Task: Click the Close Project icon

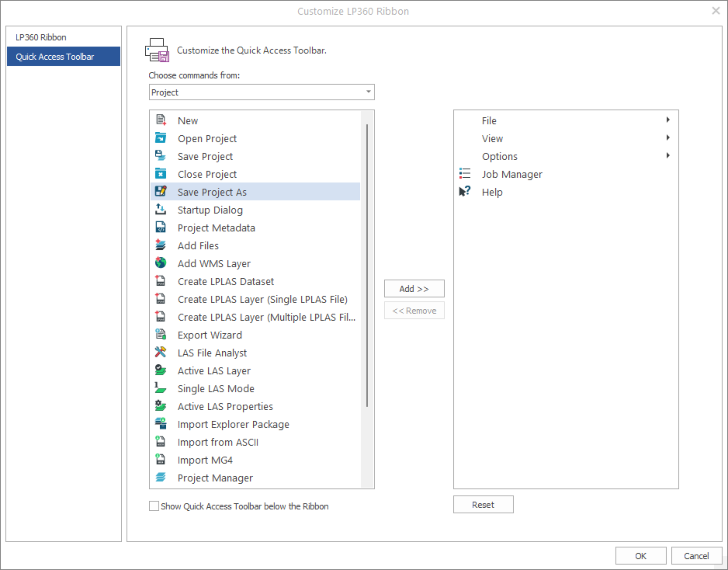Action: (x=161, y=174)
